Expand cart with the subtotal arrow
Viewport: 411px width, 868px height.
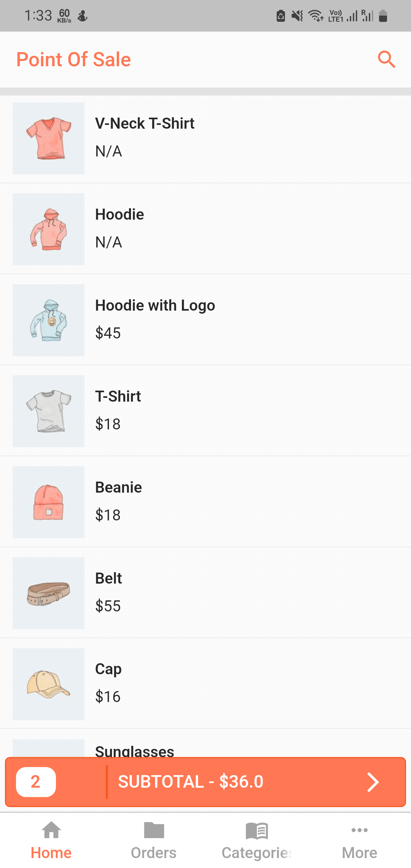373,782
